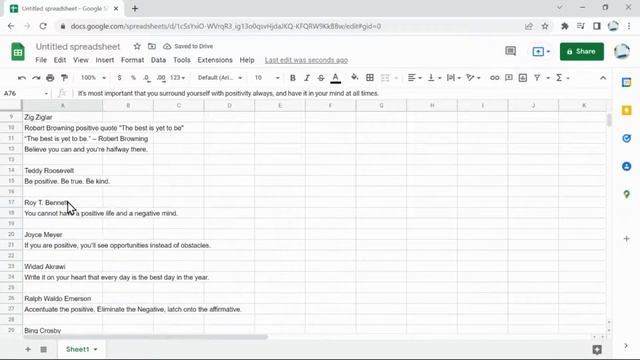640x360 pixels.
Task: Open the Edit menu
Action: pyautogui.click(x=60, y=60)
